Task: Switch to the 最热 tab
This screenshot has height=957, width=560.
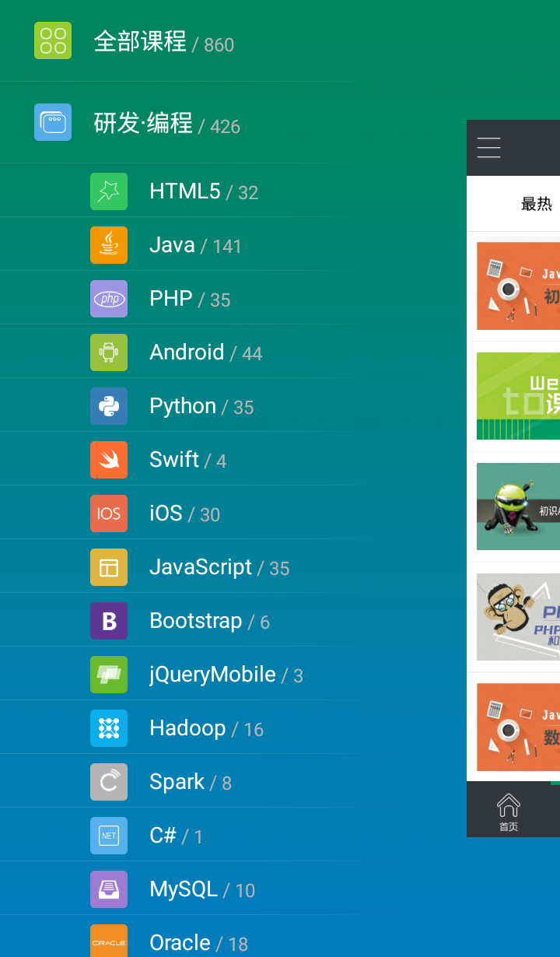Action: [x=537, y=204]
